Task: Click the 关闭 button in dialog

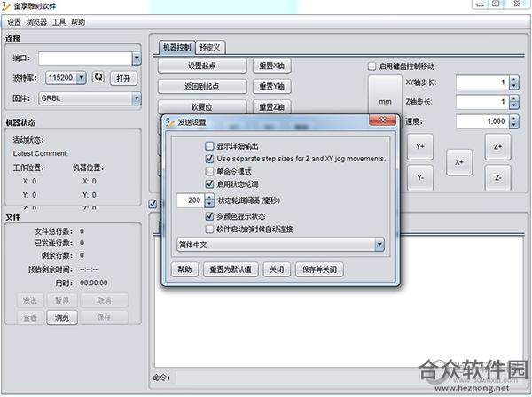Action: [x=277, y=269]
